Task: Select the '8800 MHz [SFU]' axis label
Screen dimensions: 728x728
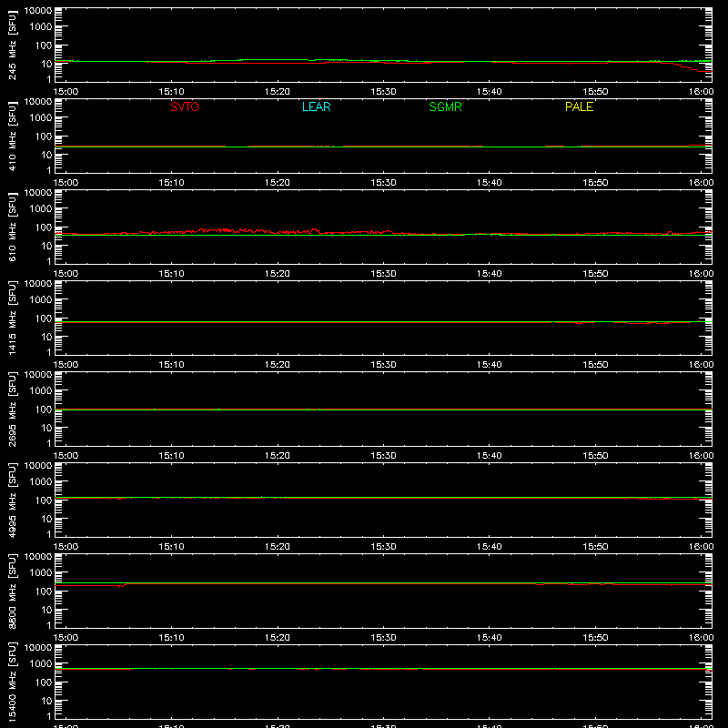Action: 12,591
